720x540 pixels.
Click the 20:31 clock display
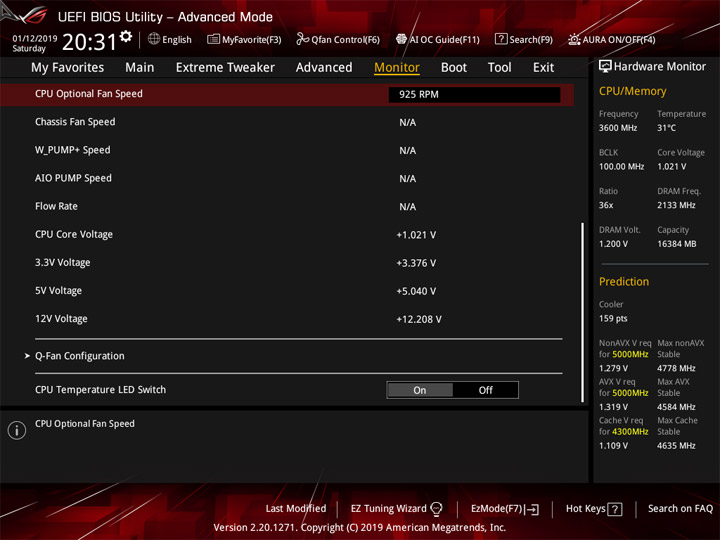point(89,42)
